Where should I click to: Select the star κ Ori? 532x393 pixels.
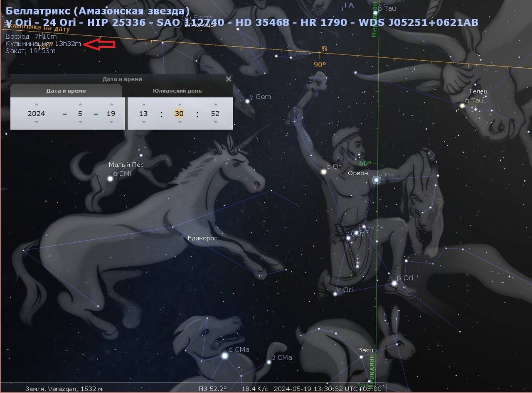tap(335, 294)
